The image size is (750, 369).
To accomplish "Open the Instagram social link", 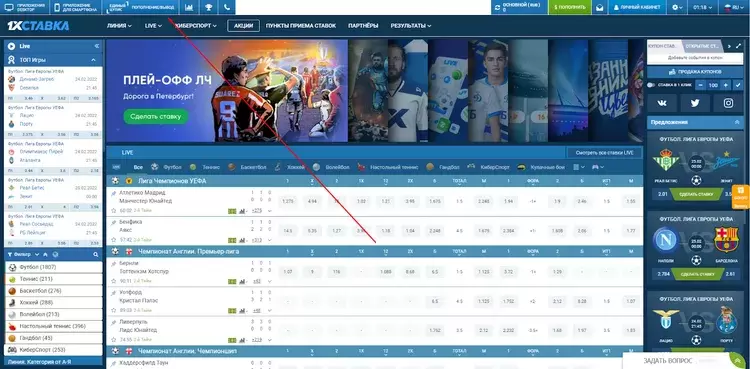I will pyautogui.click(x=728, y=103).
